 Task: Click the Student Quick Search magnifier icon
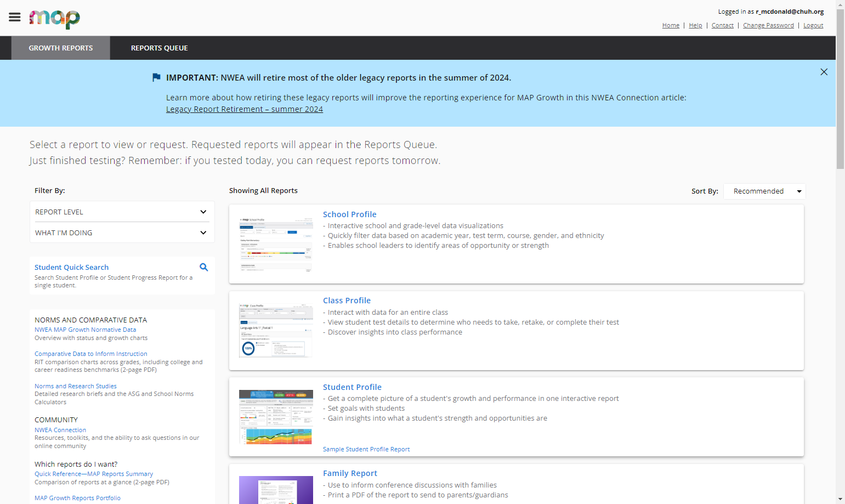click(x=203, y=267)
